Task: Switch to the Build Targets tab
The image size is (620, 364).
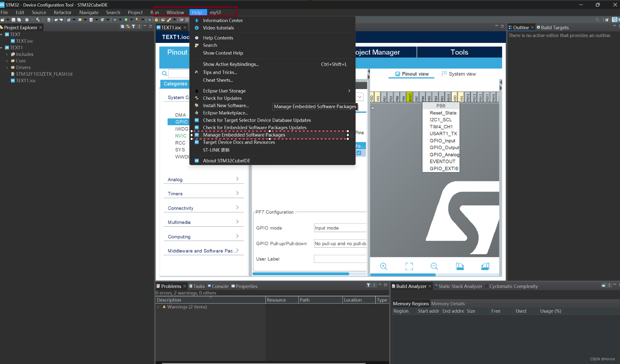Action: coord(552,28)
